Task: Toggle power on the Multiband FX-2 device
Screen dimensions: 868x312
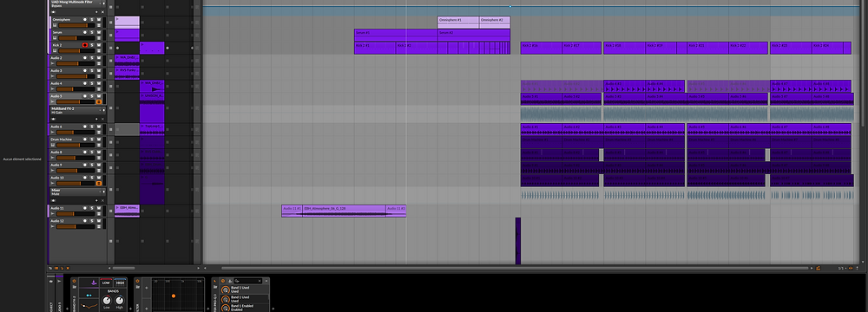Action: coord(74,281)
